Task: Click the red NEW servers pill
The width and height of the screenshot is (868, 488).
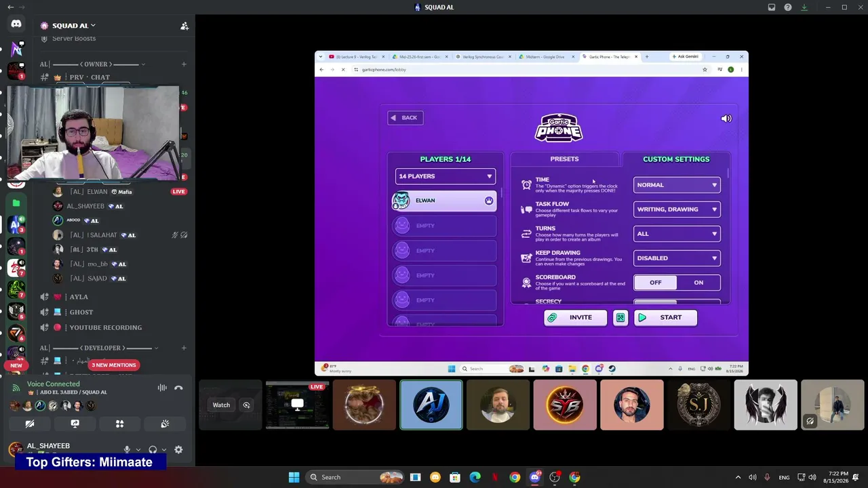Action: [x=16, y=365]
